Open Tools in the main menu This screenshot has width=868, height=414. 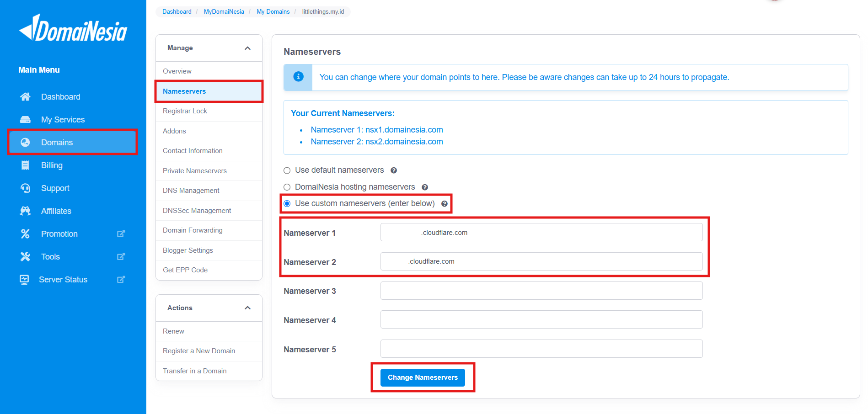pyautogui.click(x=50, y=257)
